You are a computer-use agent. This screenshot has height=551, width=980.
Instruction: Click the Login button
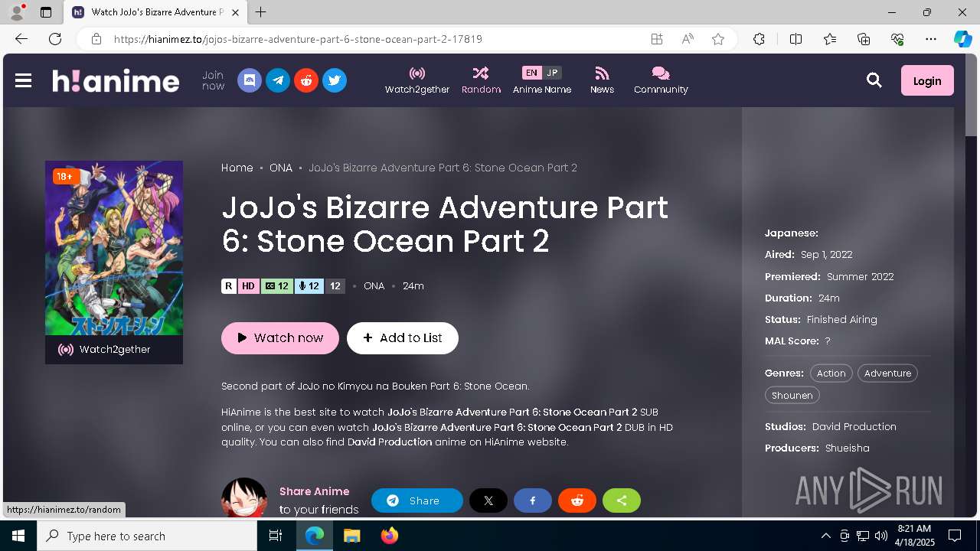click(927, 80)
